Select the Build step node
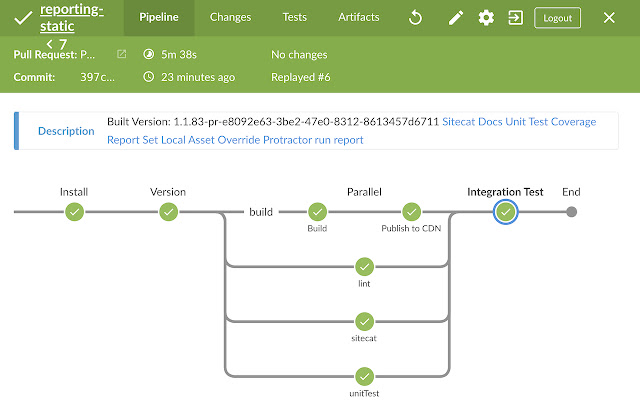 317,212
